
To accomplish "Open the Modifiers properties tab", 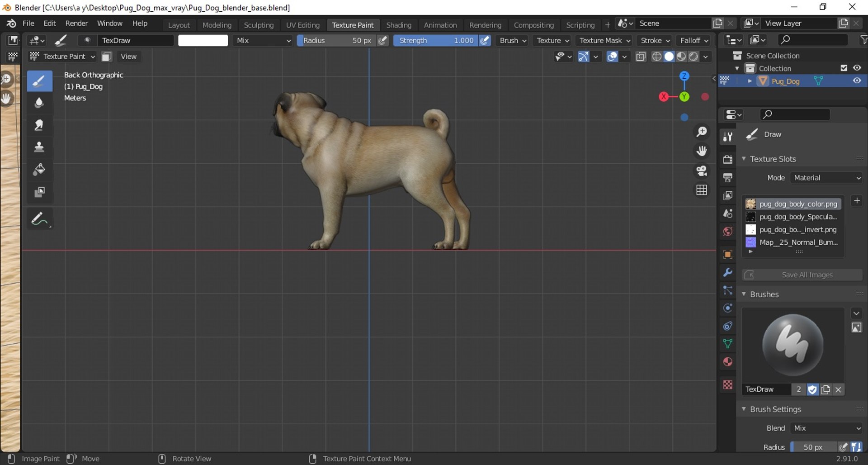I will pos(727,272).
